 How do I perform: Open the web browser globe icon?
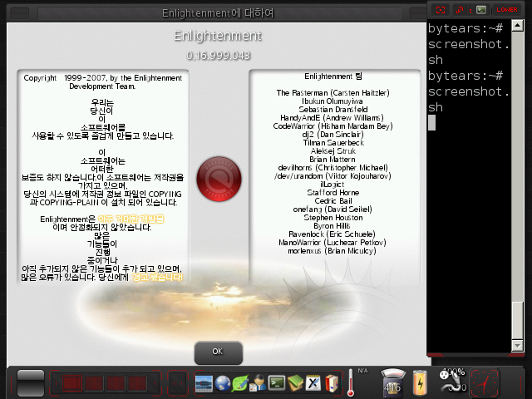223,384
